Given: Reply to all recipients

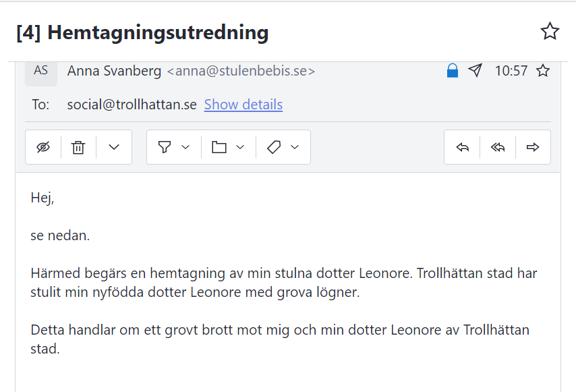Looking at the screenshot, I should [x=498, y=147].
